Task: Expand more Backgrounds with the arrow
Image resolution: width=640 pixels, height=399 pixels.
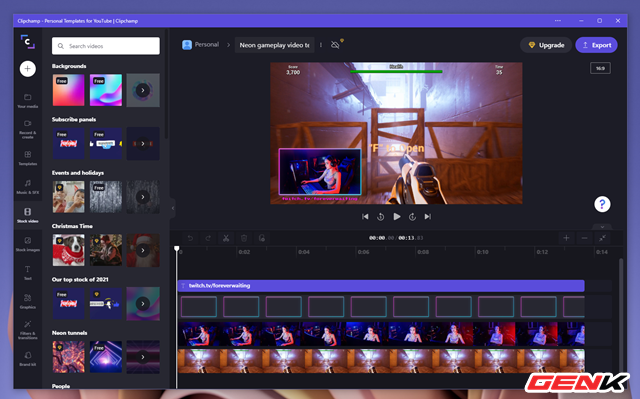Action: (x=142, y=90)
